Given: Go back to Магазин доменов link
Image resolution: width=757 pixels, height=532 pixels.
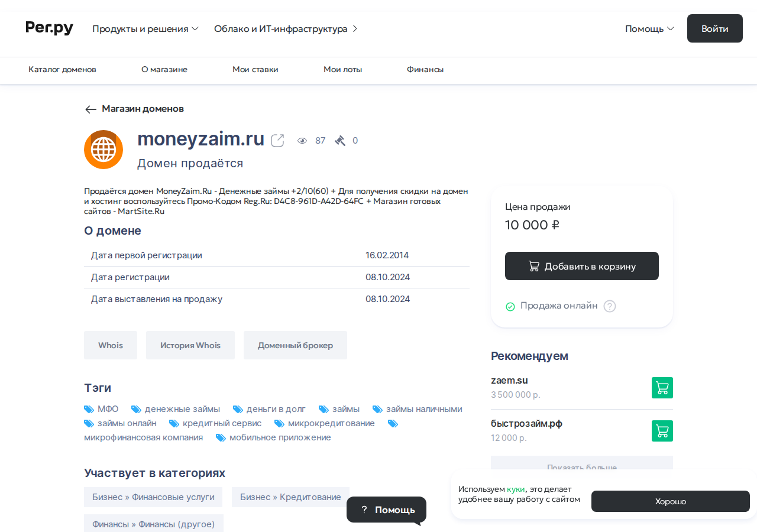Looking at the screenshot, I should (143, 109).
